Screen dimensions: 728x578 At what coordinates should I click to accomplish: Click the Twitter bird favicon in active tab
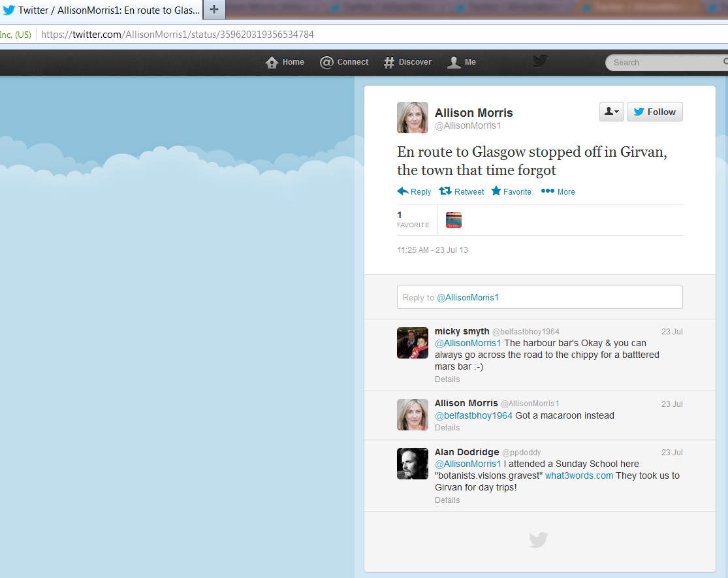click(x=9, y=10)
